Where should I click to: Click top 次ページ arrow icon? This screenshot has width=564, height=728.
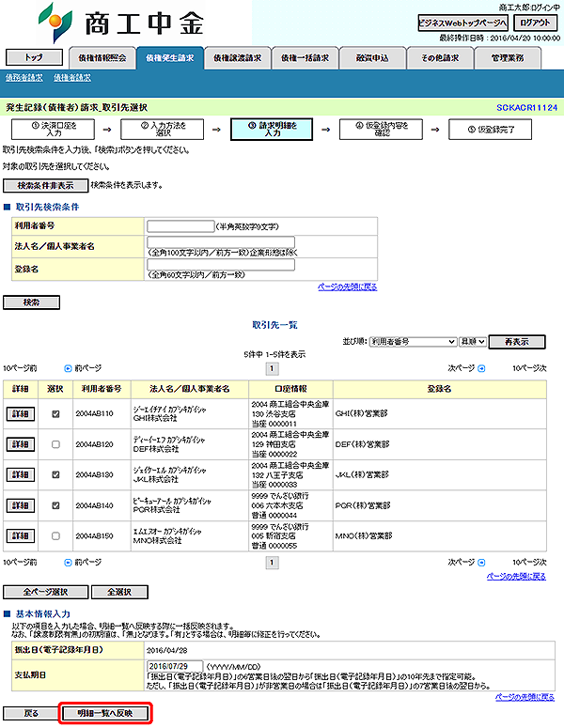[x=482, y=368]
